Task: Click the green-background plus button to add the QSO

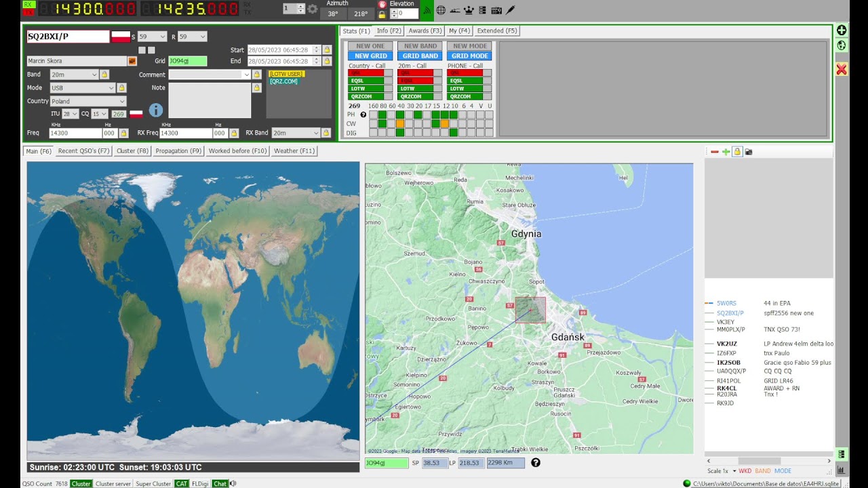Action: 842,30
